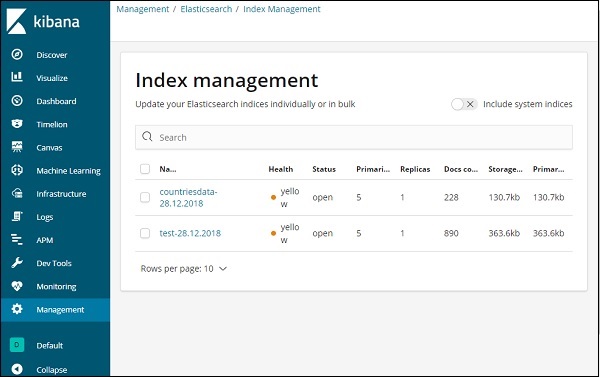600x377 pixels.
Task: Open Management via gear icon
Action: coord(17,309)
